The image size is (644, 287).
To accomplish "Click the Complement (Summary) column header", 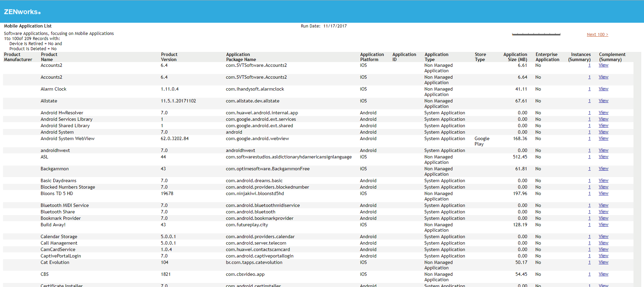I will pyautogui.click(x=612, y=57).
